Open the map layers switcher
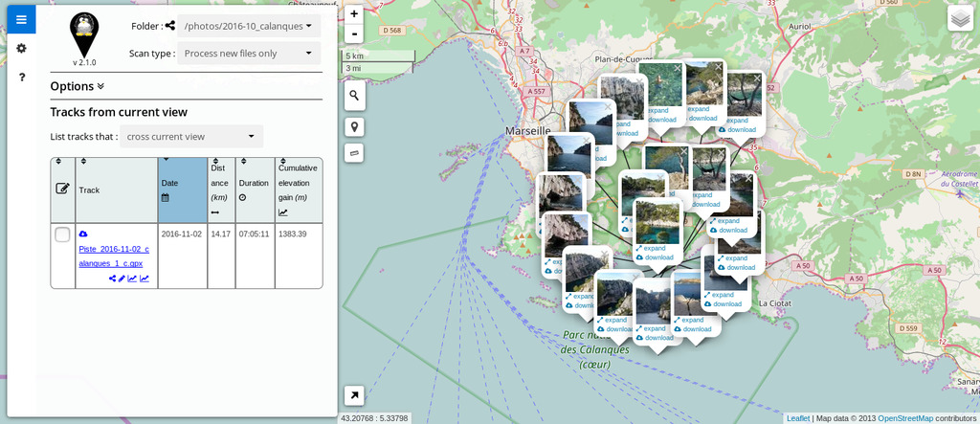 [x=960, y=19]
